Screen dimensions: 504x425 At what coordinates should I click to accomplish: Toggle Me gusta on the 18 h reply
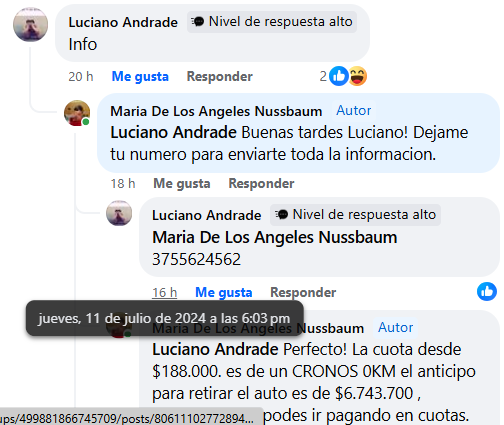182,183
